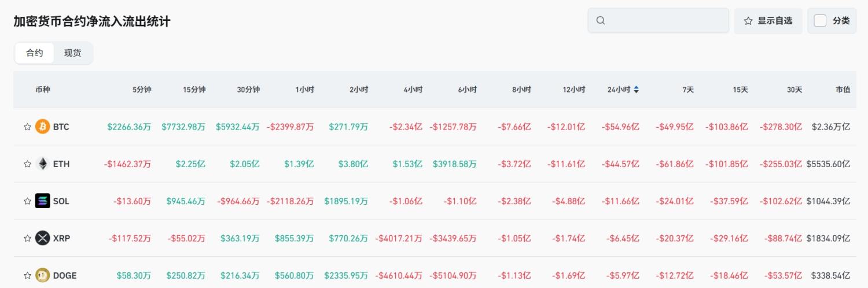Screen dimensions: 868x288
Task: Add XRP to favorites via star
Action: point(27,238)
